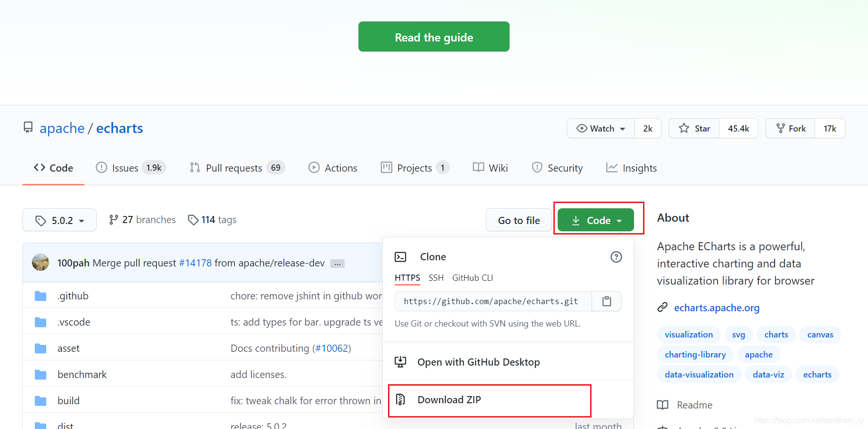
Task: View the 27 branches link
Action: coord(143,220)
